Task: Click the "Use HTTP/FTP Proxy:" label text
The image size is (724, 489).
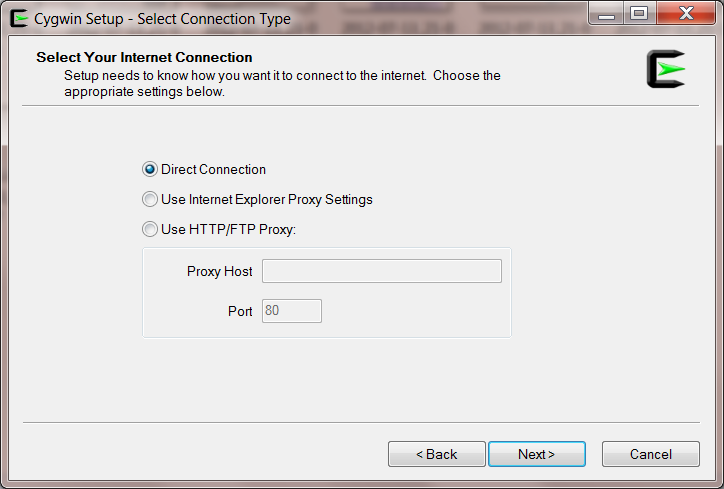Action: click(x=229, y=229)
